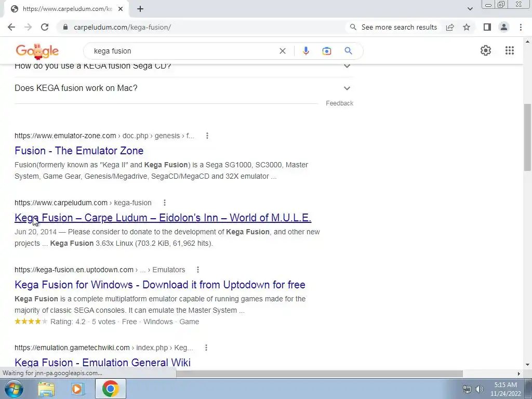The image size is (532, 399).
Task: Click the Feedback link
Action: (x=339, y=103)
